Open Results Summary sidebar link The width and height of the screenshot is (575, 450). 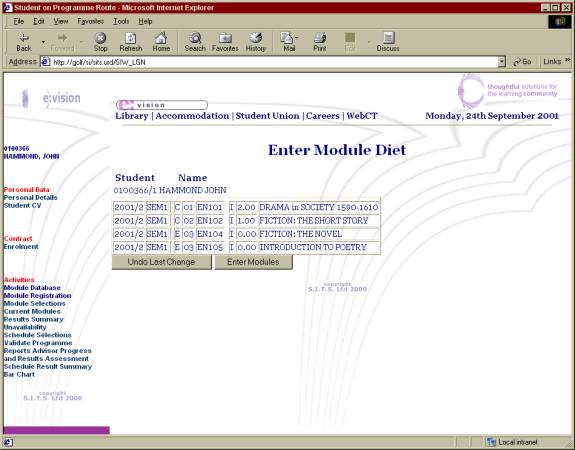pos(33,319)
